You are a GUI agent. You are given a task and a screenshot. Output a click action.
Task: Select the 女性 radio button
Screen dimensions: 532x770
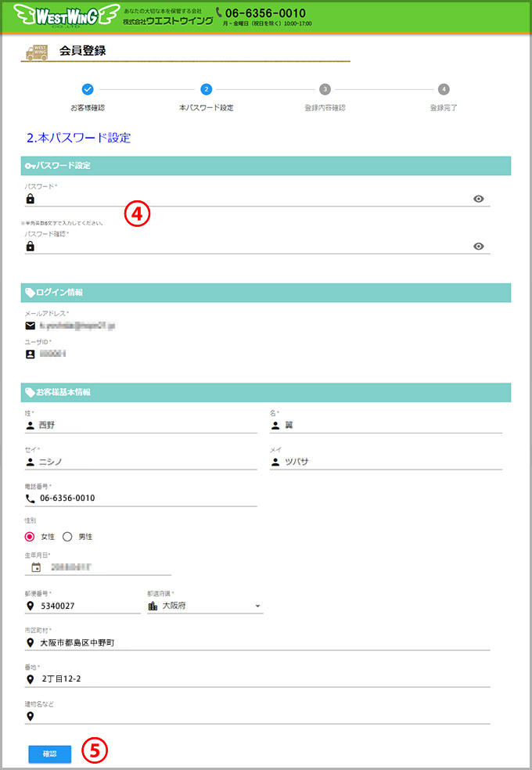[x=30, y=537]
